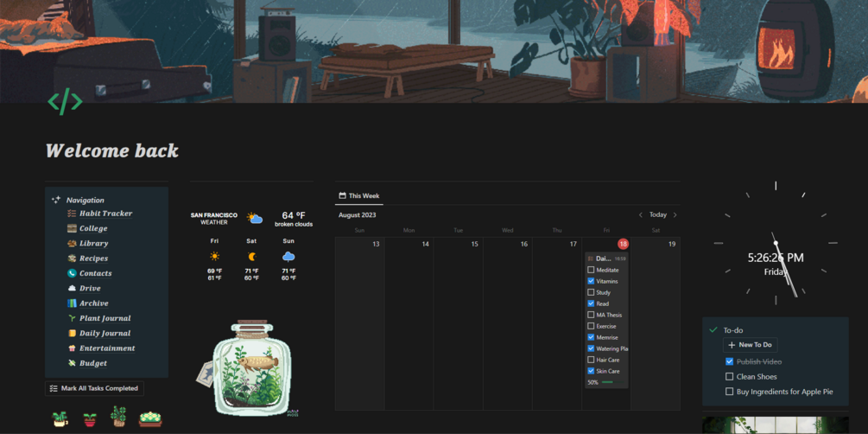Screen dimensions: 868x434
Task: Click the College page icon
Action: [x=72, y=228]
